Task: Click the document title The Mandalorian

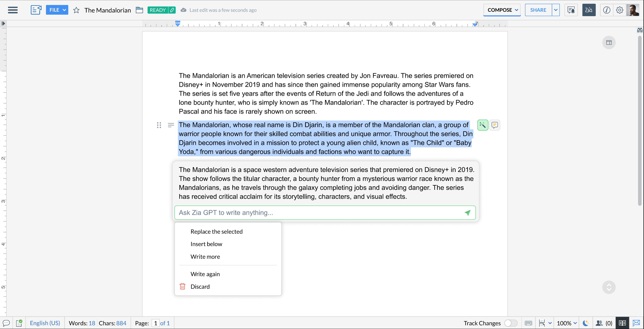Action: tap(108, 10)
